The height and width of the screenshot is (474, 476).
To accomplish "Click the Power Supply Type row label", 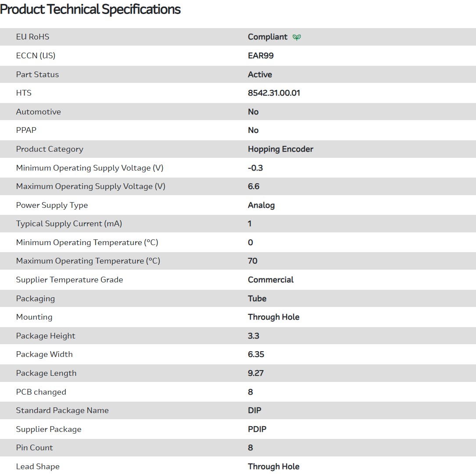I will (x=52, y=205).
